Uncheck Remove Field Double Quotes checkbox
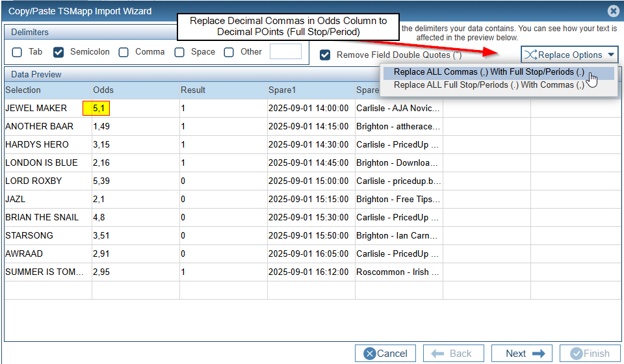The width and height of the screenshot is (624, 364). (x=325, y=55)
